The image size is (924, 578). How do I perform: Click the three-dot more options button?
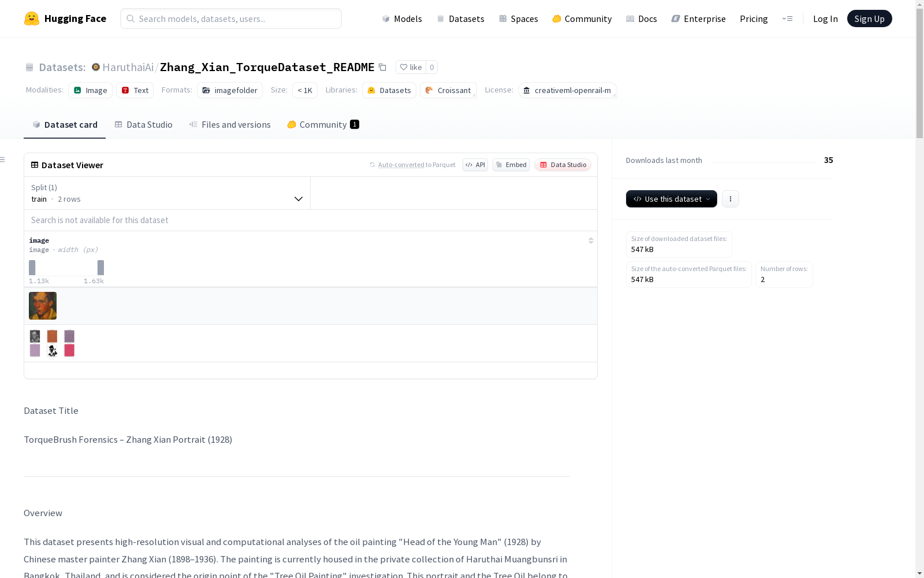(x=731, y=199)
